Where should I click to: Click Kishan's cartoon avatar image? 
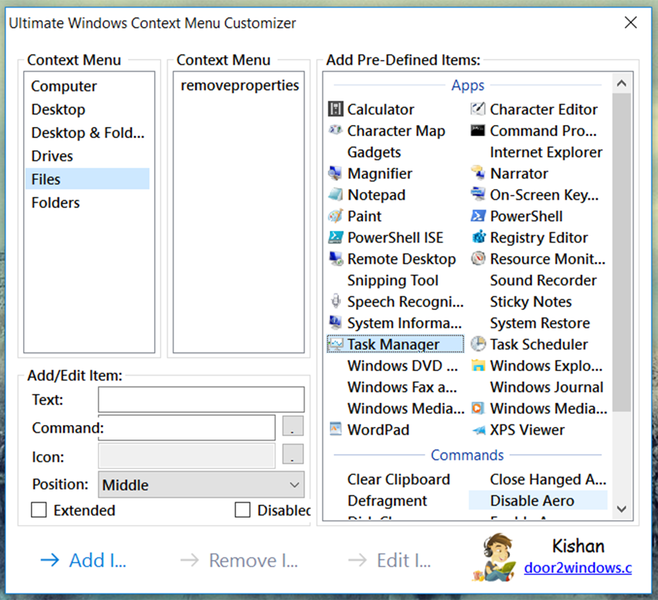tap(495, 558)
